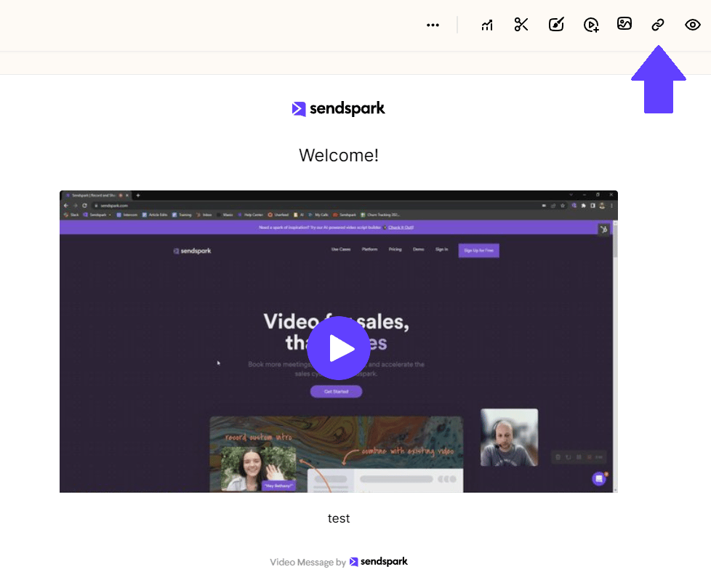
Task: Click 'Get Started' button inside video
Action: tap(336, 391)
